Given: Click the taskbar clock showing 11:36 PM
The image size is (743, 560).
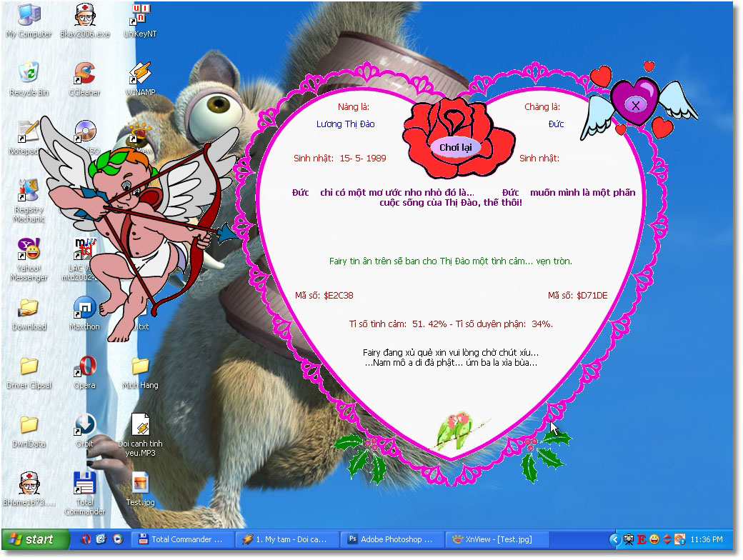Looking at the screenshot, I should [707, 539].
